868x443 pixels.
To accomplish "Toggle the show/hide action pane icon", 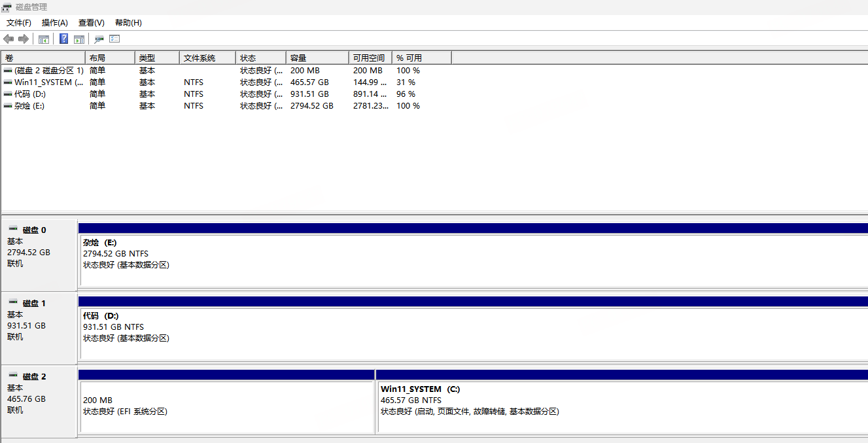I will [79, 39].
